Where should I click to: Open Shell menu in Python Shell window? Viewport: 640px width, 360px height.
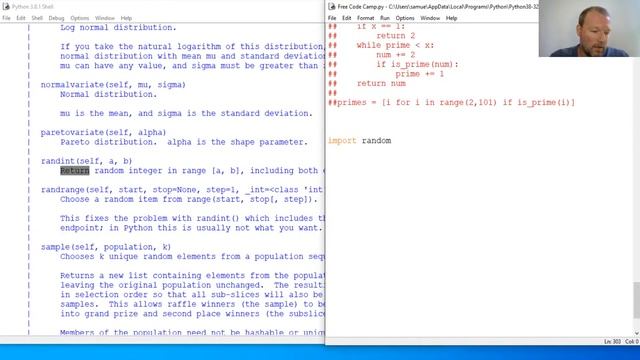(37, 18)
